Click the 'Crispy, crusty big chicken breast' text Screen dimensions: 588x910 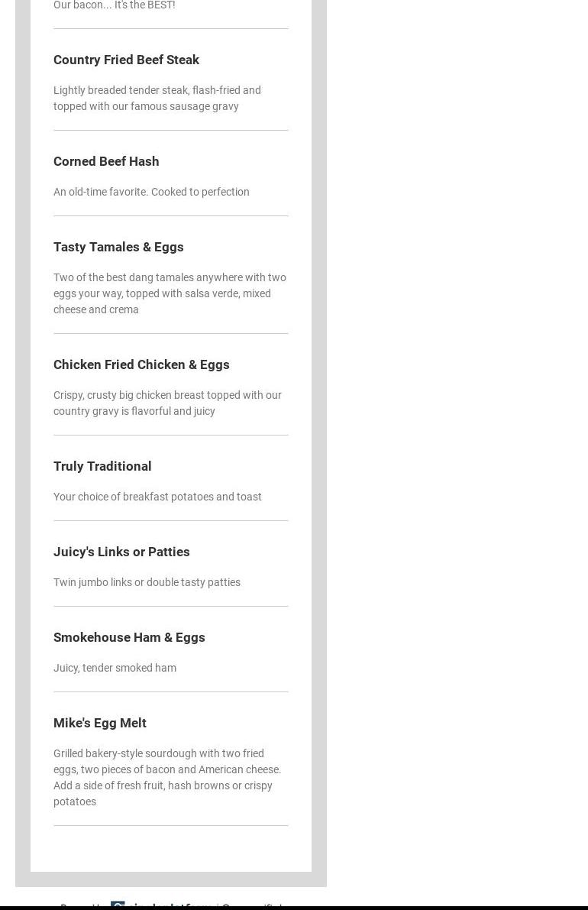click(x=167, y=403)
